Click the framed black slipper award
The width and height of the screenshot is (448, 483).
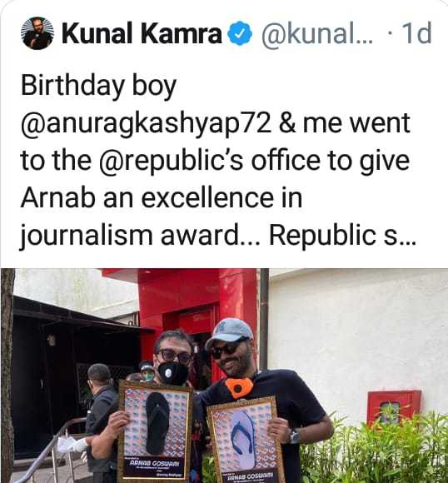tap(156, 431)
